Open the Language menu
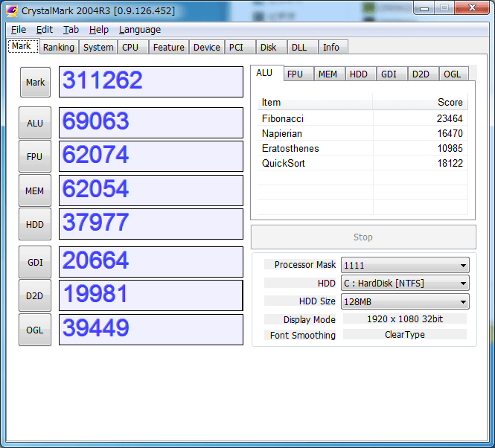495x448 pixels. (139, 30)
